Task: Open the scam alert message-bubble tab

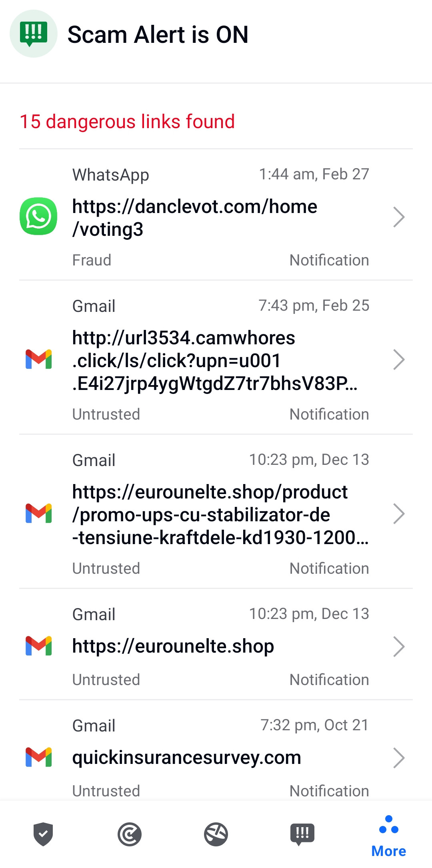Action: click(302, 834)
